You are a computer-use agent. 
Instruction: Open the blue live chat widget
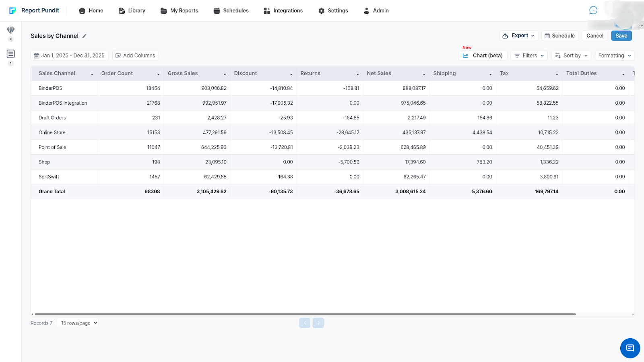[630, 348]
